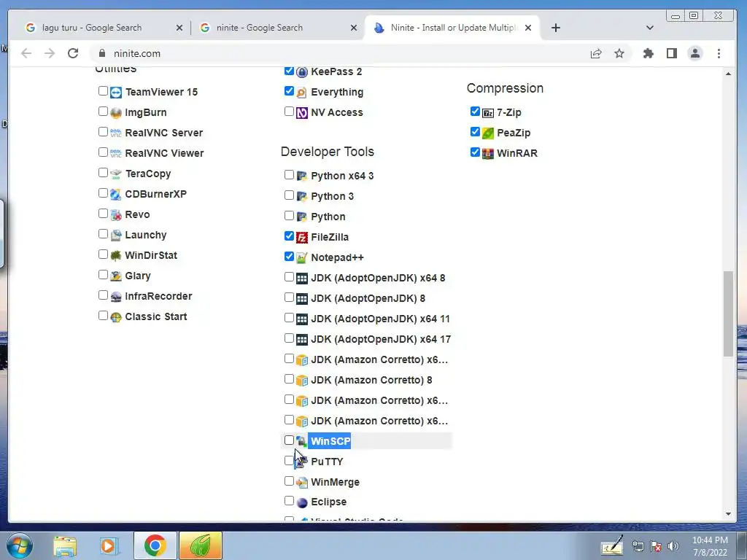Check the WinSCP checkbox

[x=289, y=440]
